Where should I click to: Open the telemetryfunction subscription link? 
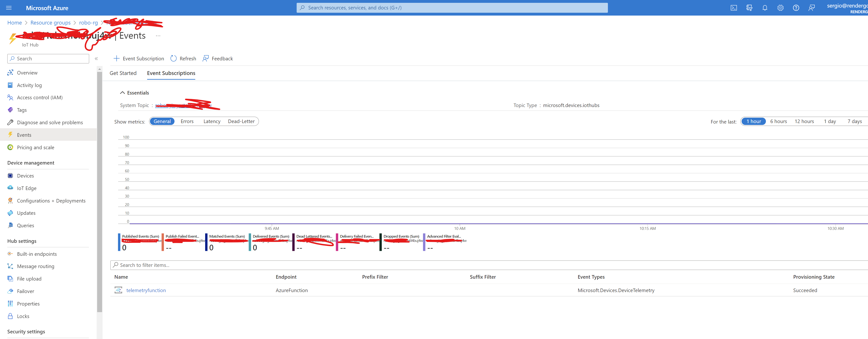pyautogui.click(x=146, y=290)
